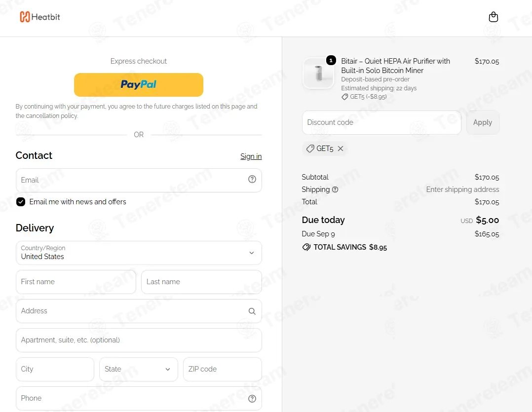The height and width of the screenshot is (412, 532).
Task: Click the email field help icon
Action: point(252,180)
